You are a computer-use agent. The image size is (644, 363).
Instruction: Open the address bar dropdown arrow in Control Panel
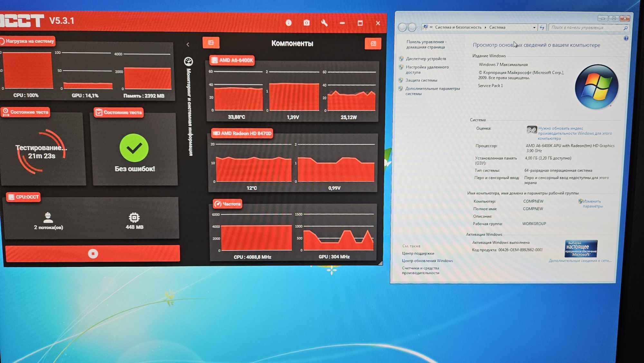pos(534,27)
